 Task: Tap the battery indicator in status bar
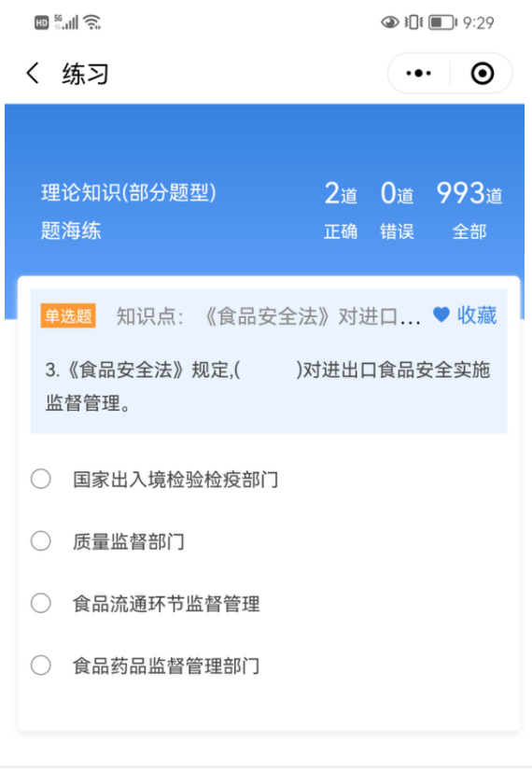click(x=442, y=22)
